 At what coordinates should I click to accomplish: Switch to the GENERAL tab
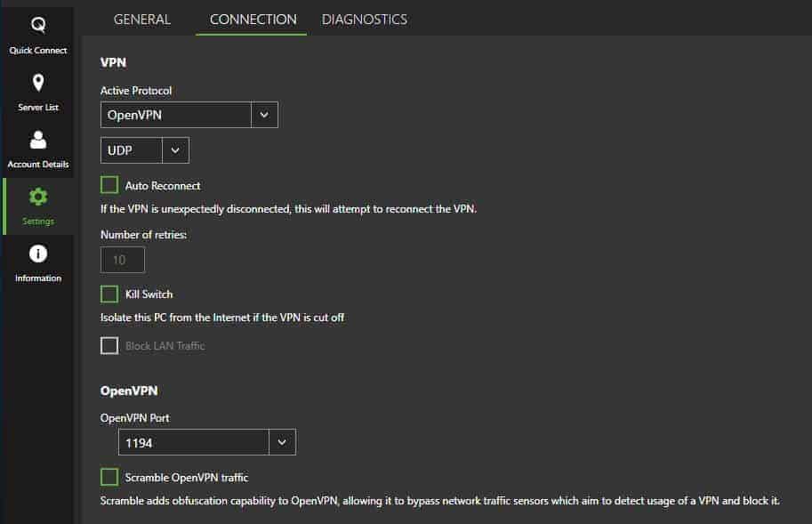142,20
